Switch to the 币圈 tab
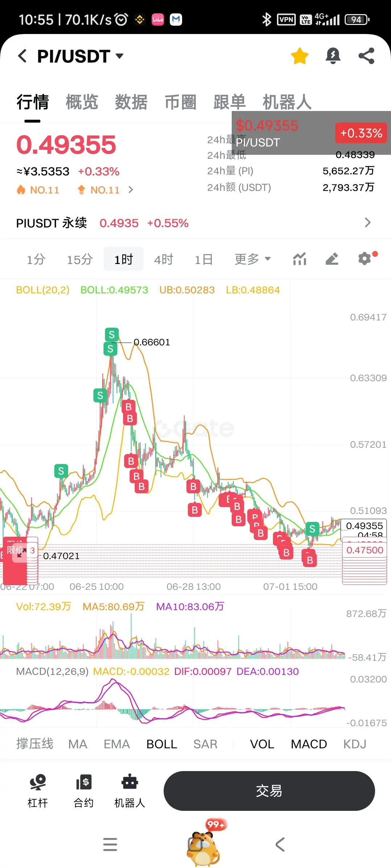 point(180,102)
